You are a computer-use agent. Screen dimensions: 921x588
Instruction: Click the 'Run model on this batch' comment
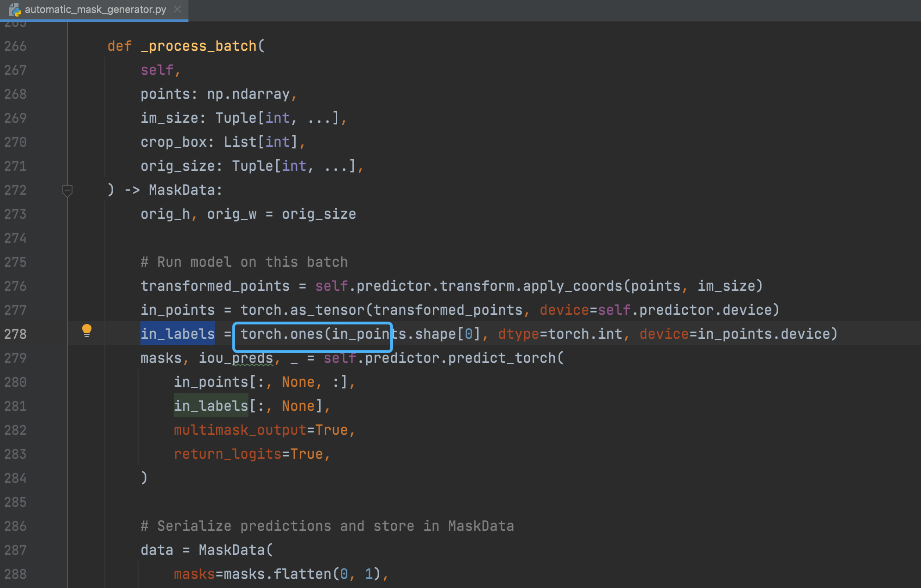point(244,262)
